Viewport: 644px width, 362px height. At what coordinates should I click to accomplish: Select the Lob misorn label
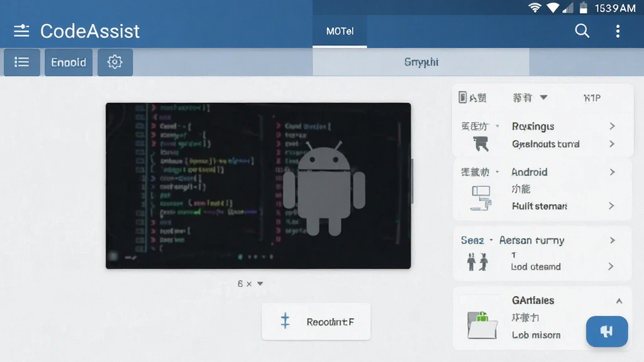tap(536, 335)
